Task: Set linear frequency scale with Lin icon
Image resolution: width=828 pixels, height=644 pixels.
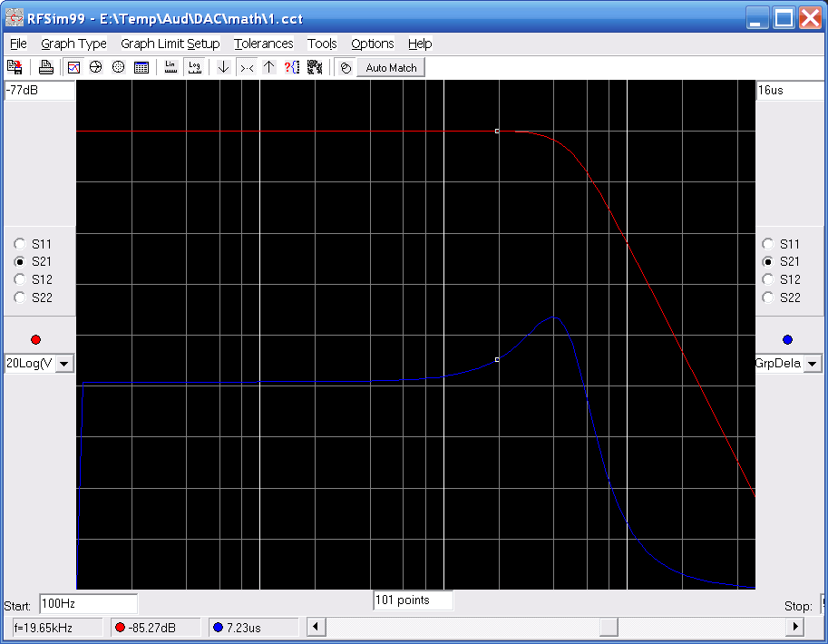Action: click(x=170, y=67)
